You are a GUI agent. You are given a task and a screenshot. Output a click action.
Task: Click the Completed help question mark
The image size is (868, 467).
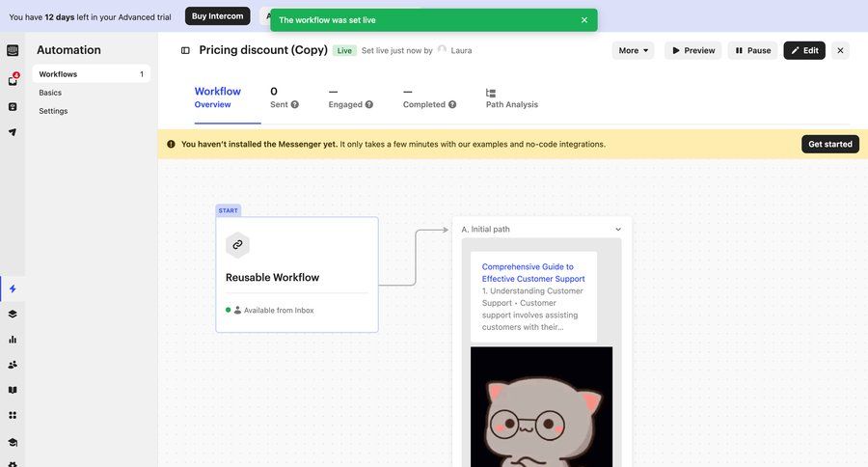coord(452,104)
